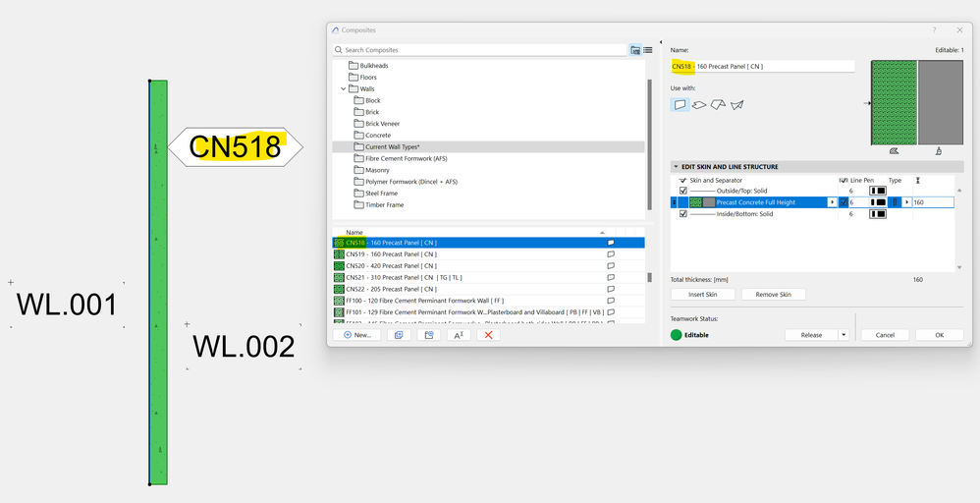This screenshot has width=980, height=503.
Task: Select FF100 - 120 Fibre Cement row
Action: coord(489,301)
